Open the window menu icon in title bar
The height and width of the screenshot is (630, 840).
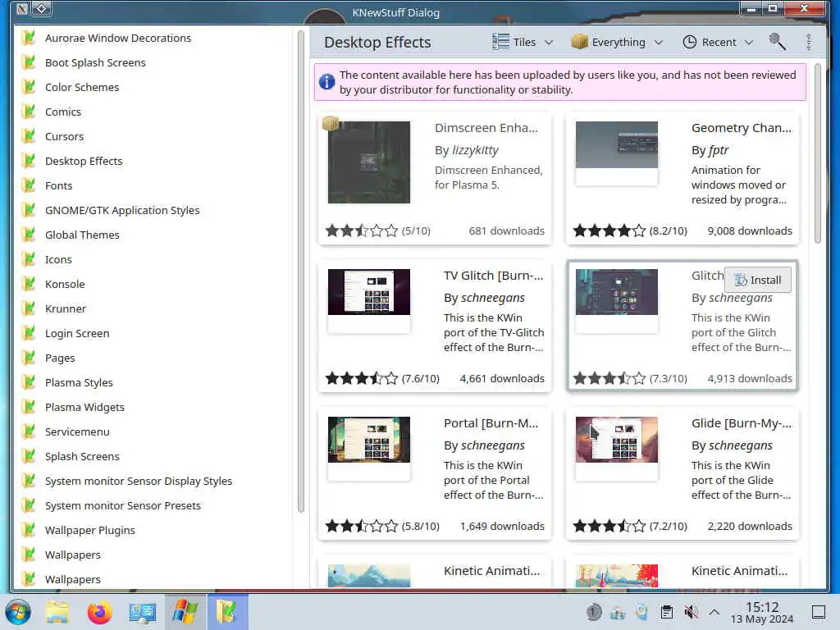[22, 8]
